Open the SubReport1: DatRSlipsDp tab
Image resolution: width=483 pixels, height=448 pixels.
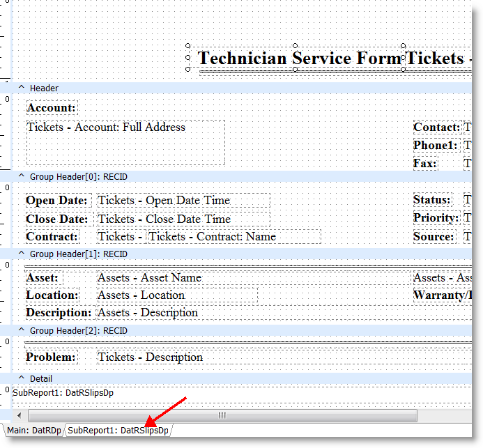pos(118,431)
